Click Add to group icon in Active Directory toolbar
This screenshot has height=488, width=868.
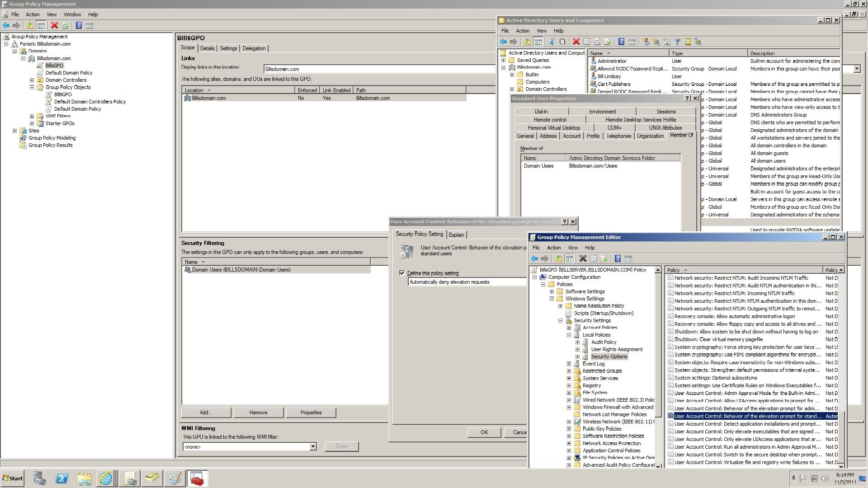(x=698, y=42)
